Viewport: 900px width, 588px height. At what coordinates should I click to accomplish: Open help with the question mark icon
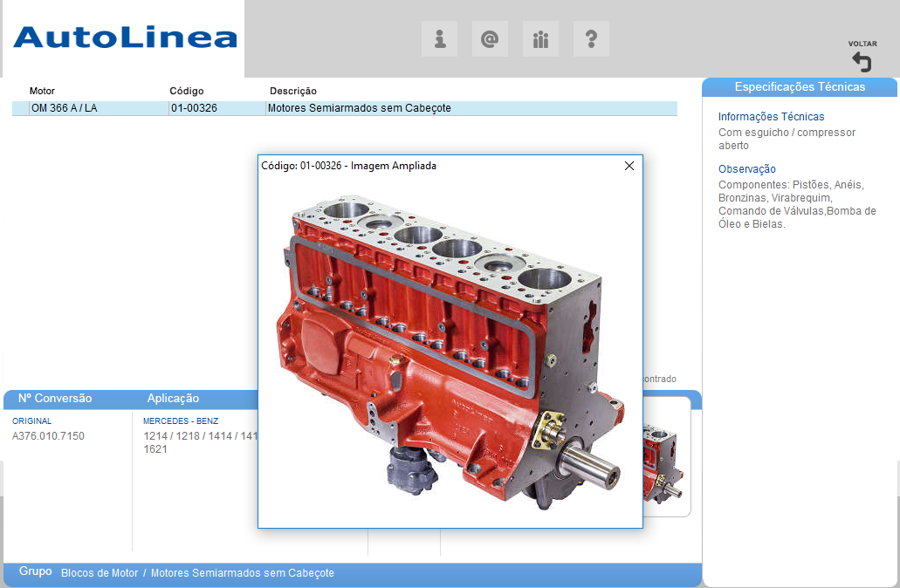(x=591, y=39)
